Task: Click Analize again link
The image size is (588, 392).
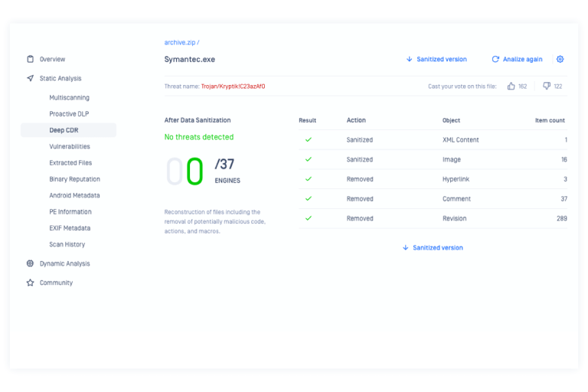Action: [x=522, y=59]
